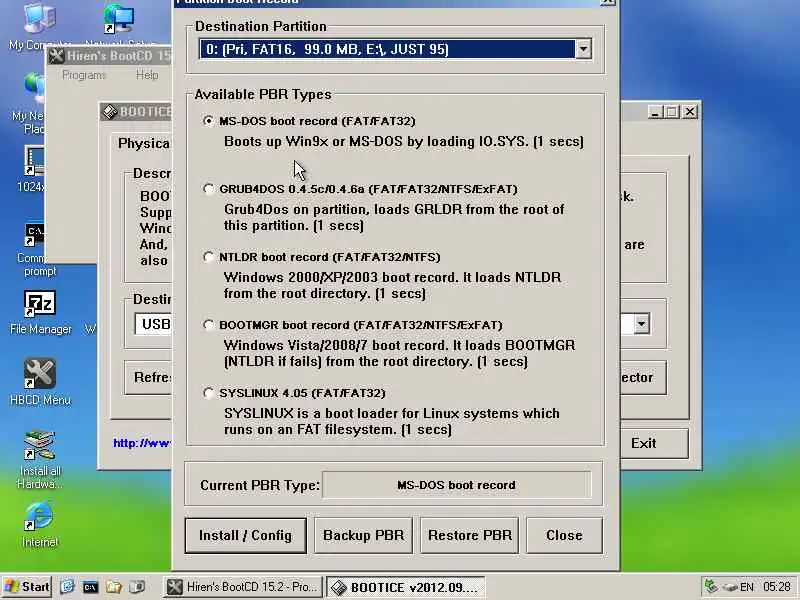Open 7z File Manager desktop icon
This screenshot has height=600, width=800.
[x=40, y=313]
